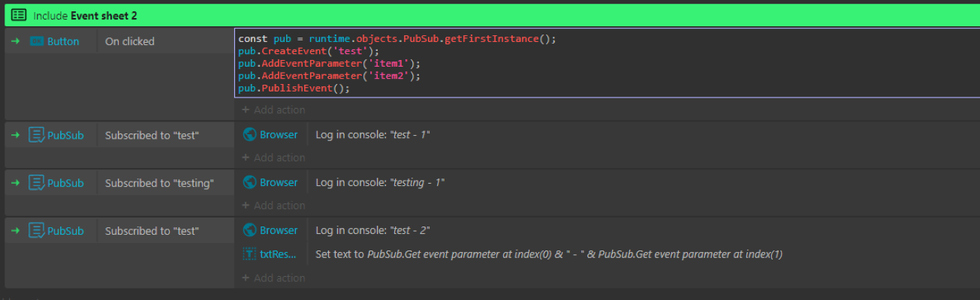
Task: Click green arrow beside Button event
Action: tap(15, 42)
